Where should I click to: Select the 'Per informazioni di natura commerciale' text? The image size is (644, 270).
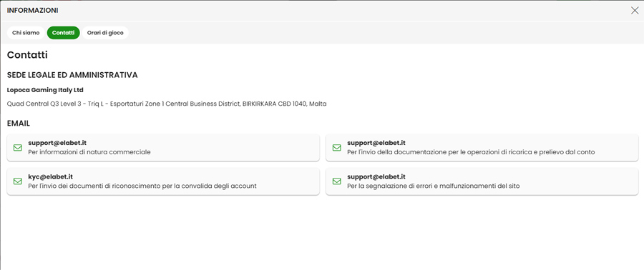pos(89,152)
